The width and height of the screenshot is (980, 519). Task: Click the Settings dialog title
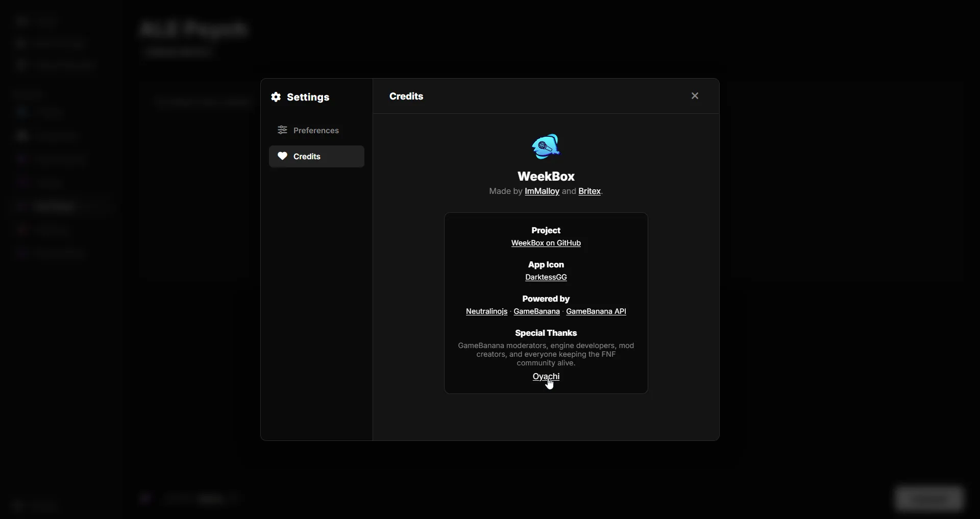click(x=308, y=97)
